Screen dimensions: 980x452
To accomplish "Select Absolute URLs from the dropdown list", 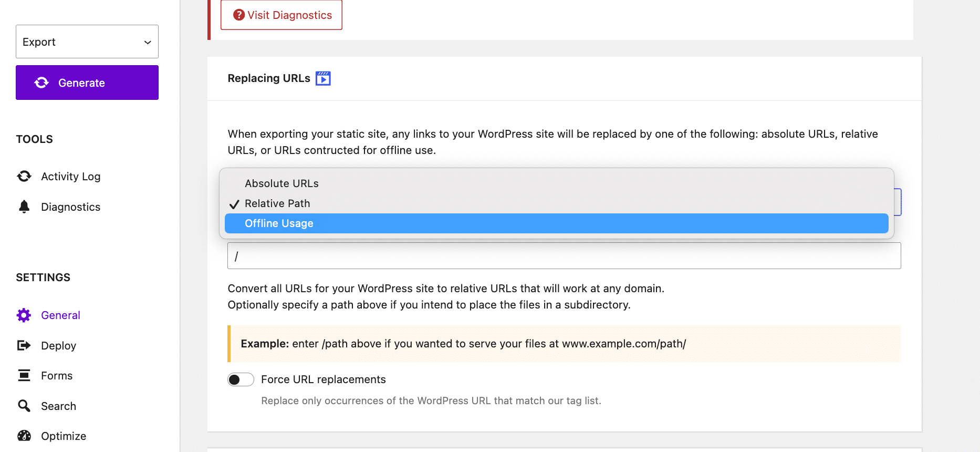I will [282, 183].
